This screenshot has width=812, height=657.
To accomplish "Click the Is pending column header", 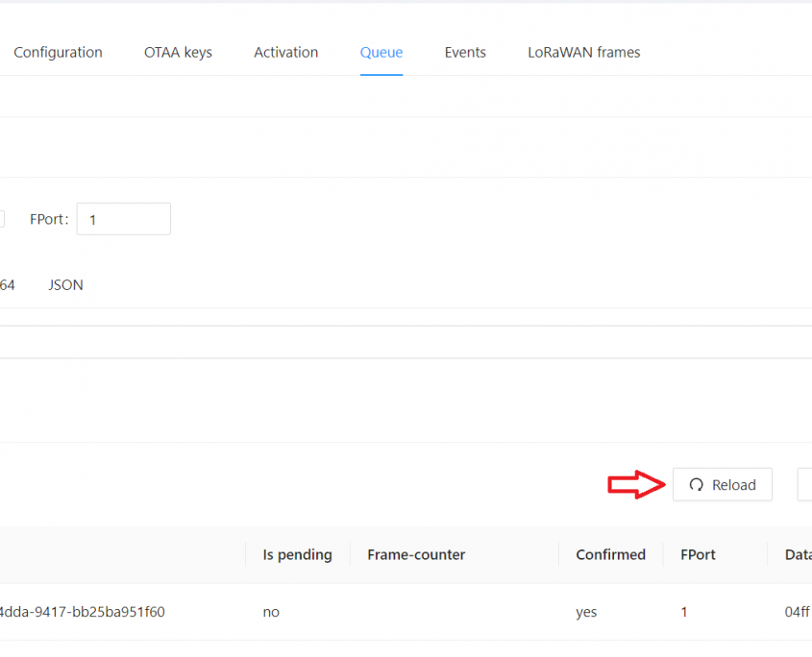I will (297, 554).
